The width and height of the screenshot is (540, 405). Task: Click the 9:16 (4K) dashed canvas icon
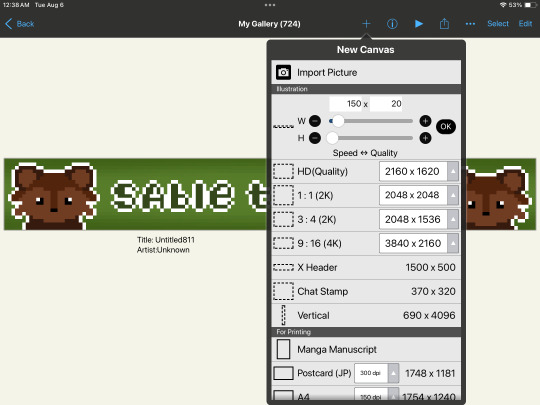[283, 243]
